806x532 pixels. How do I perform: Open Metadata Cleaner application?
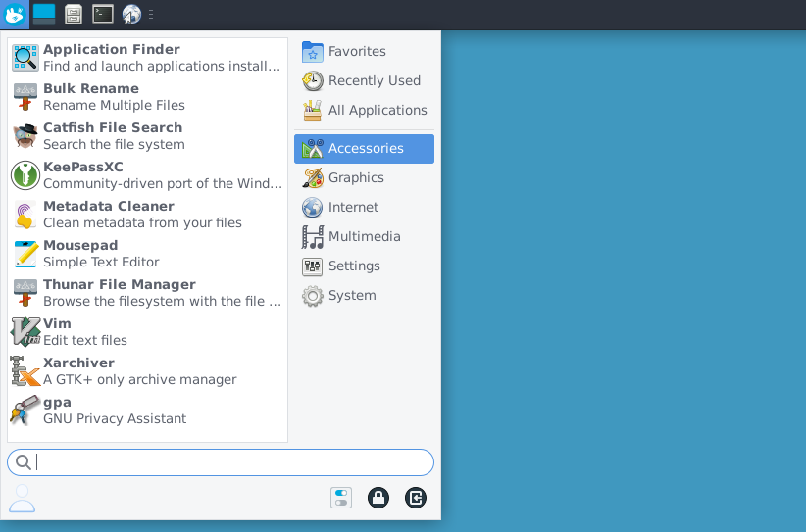point(147,215)
